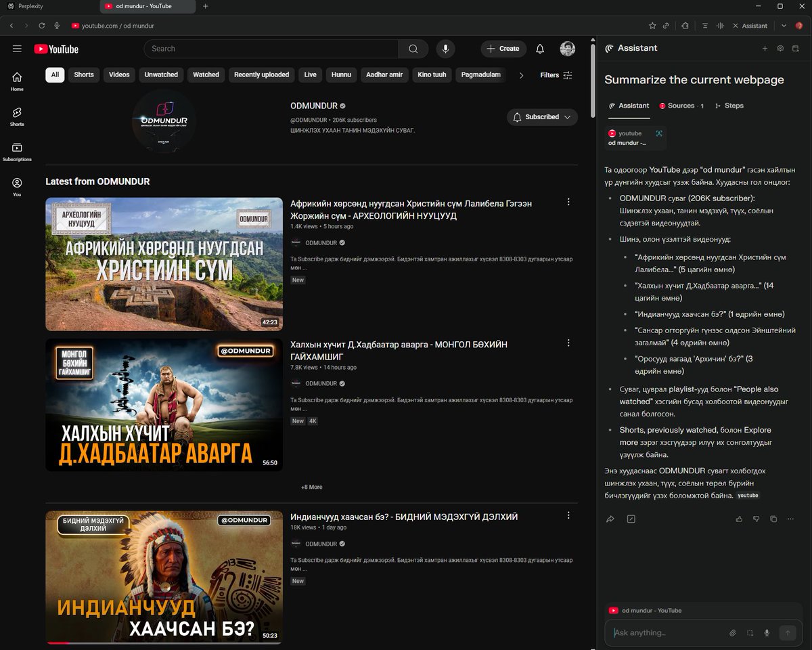Expand the +8 More videos
Image resolution: width=812 pixels, height=650 pixels.
311,487
